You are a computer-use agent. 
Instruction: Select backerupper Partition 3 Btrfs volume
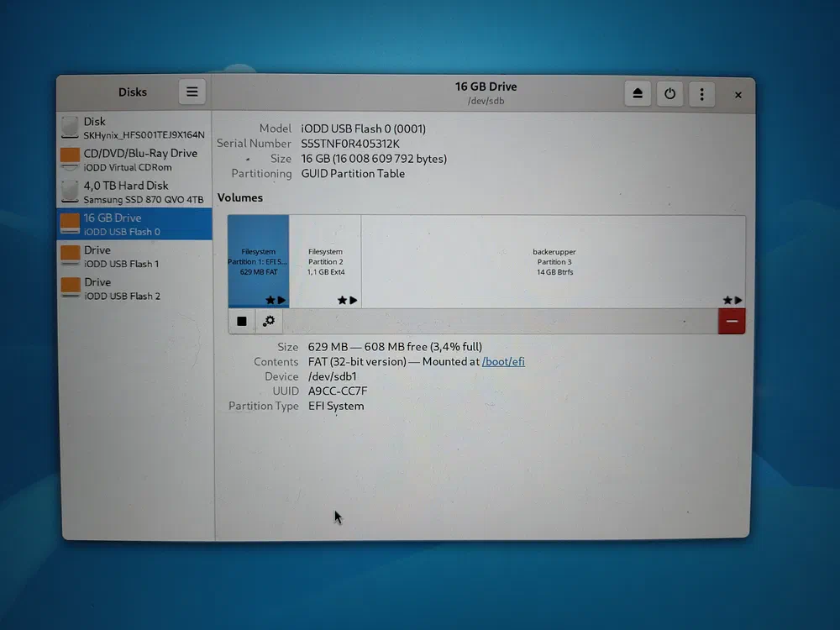[554, 261]
